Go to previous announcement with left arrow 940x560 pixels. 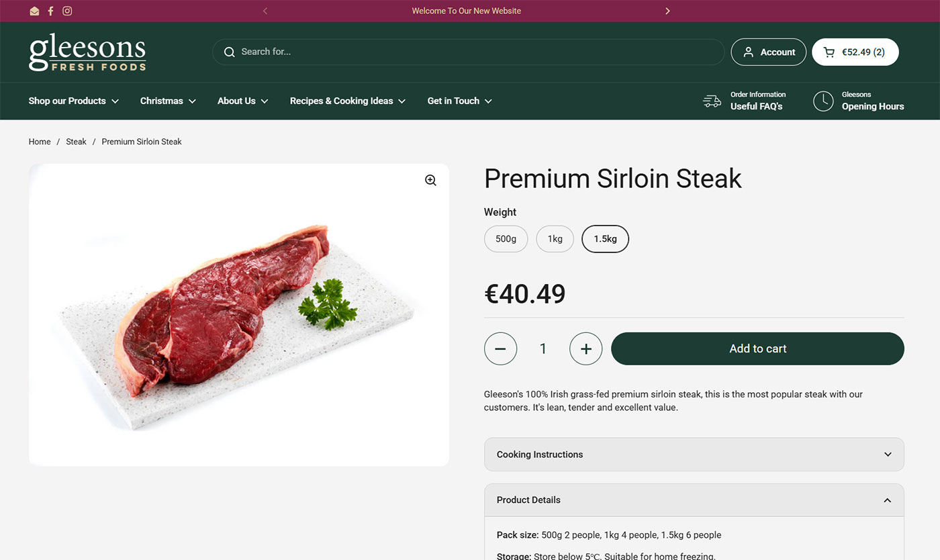pyautogui.click(x=265, y=11)
